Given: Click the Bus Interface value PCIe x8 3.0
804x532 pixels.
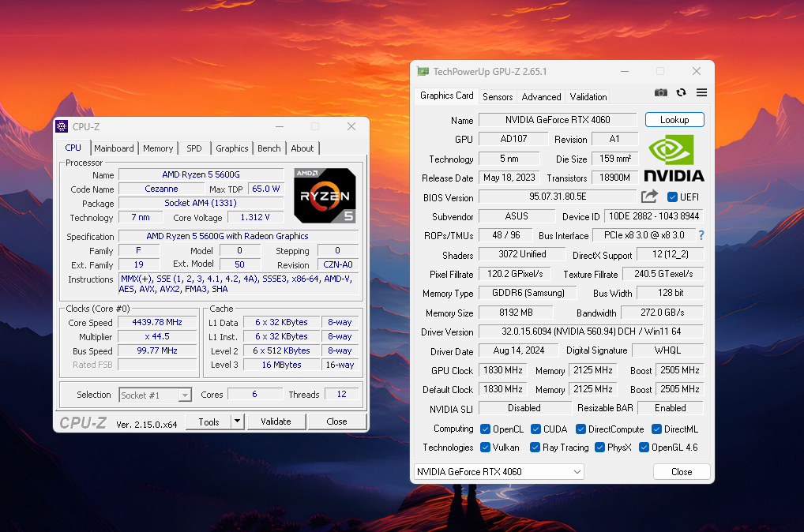Looking at the screenshot, I should click(644, 235).
